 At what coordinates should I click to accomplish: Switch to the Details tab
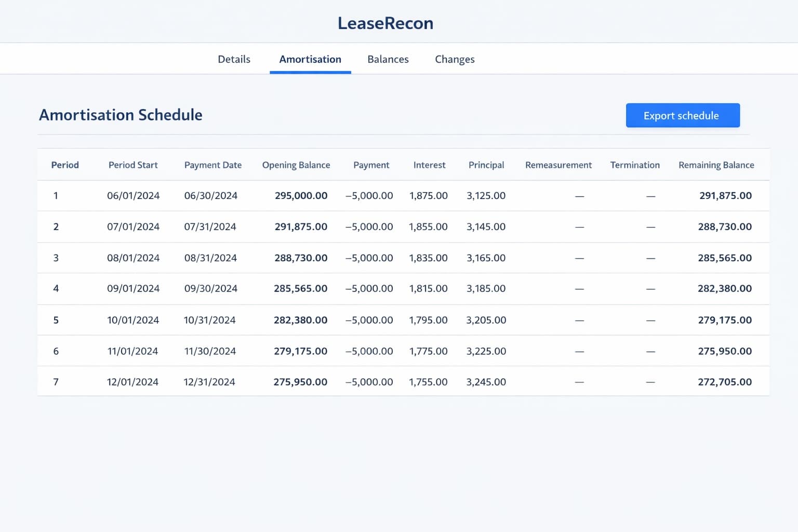coord(234,59)
